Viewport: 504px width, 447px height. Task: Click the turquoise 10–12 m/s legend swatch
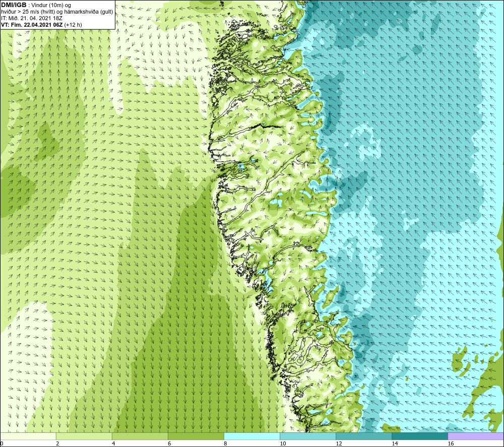coord(307,436)
